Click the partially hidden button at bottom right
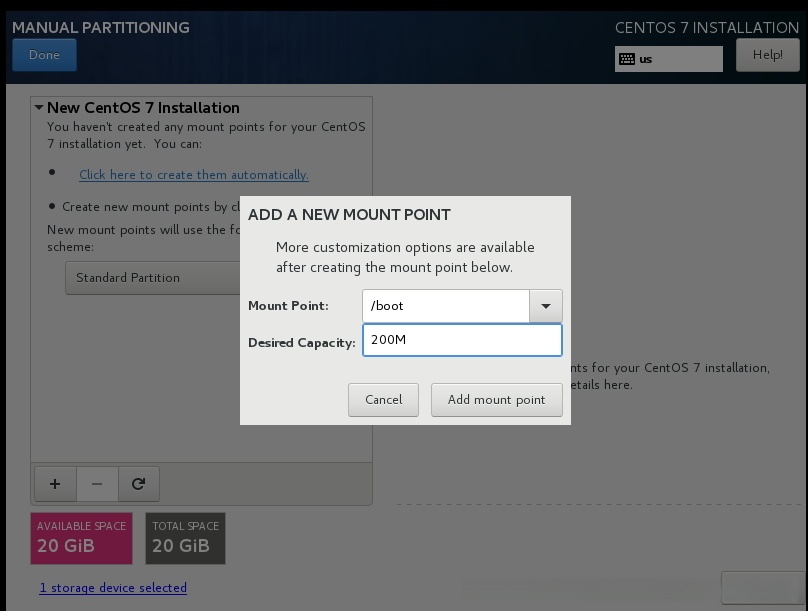The width and height of the screenshot is (808, 611). pyautogui.click(x=762, y=588)
